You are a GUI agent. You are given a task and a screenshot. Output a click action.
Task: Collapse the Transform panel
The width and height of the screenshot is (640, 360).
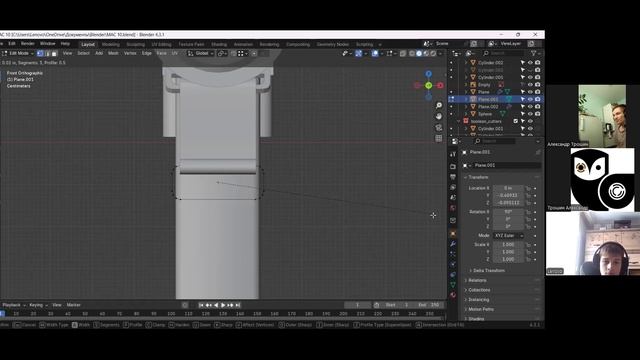(478, 177)
